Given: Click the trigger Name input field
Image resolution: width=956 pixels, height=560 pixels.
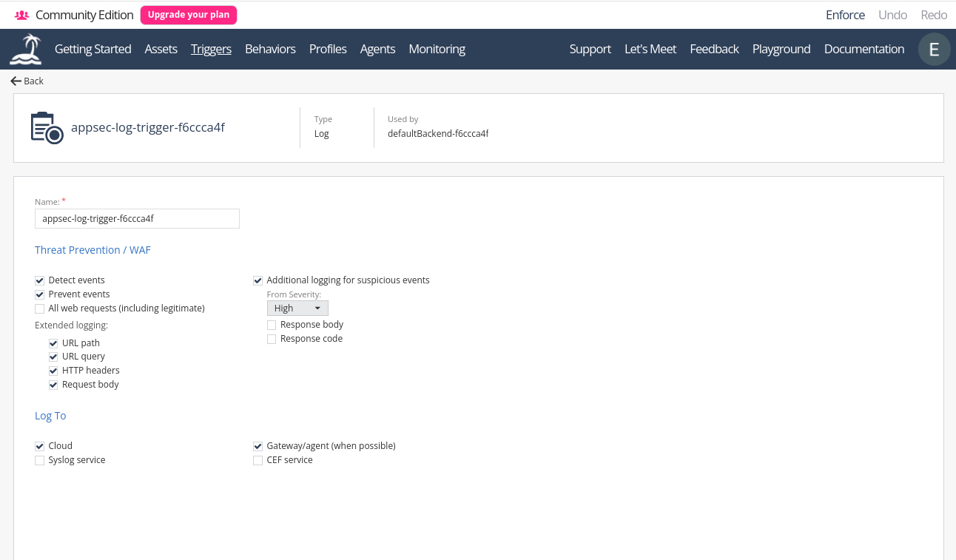Looking at the screenshot, I should (137, 219).
